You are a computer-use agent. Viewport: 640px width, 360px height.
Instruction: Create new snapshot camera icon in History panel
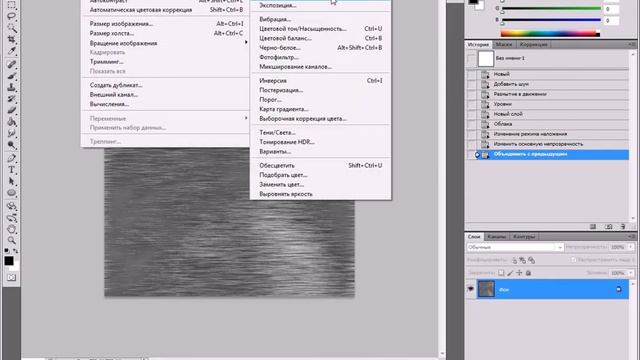coord(608,227)
